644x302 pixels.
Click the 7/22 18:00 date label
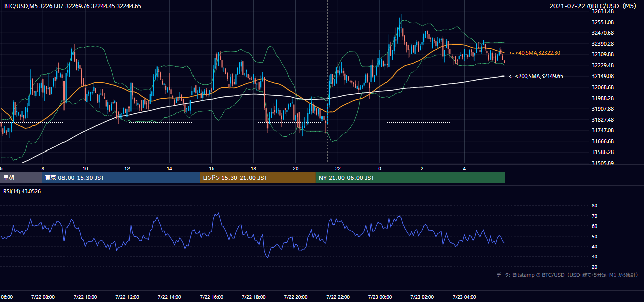coord(253,297)
